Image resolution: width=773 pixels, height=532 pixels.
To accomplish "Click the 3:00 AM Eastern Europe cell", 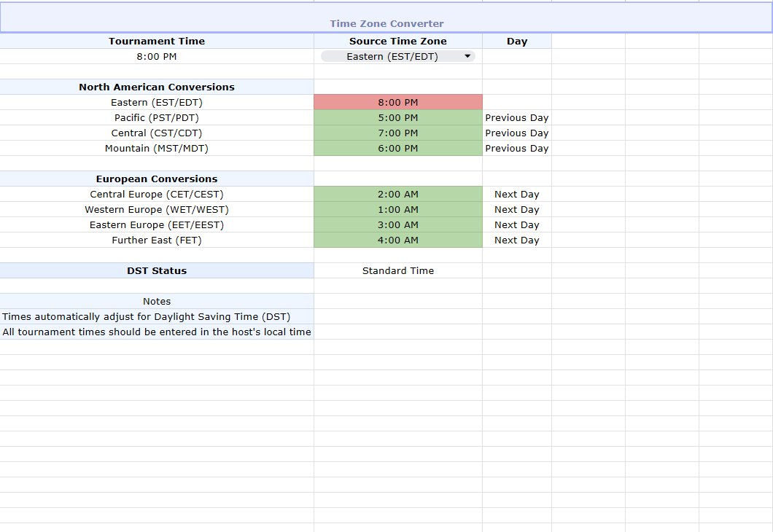I will (398, 224).
